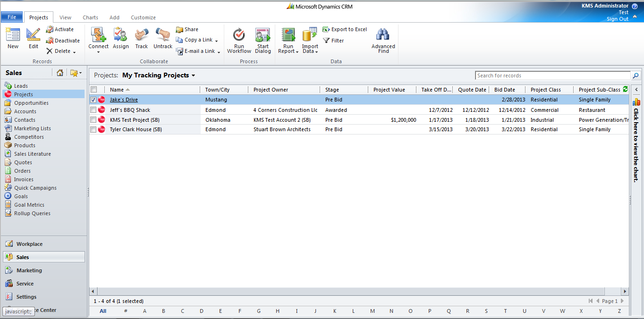The height and width of the screenshot is (319, 644).
Task: Switch to the View tab
Action: [66, 17]
